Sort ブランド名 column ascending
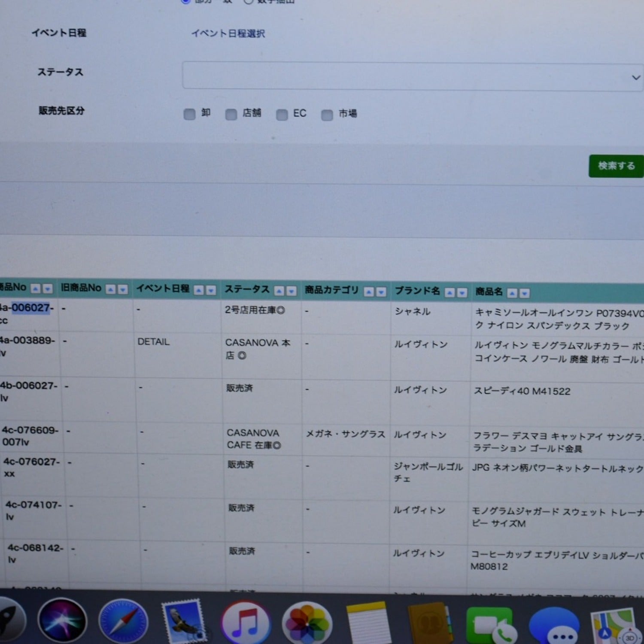This screenshot has height=644, width=644. click(x=450, y=293)
